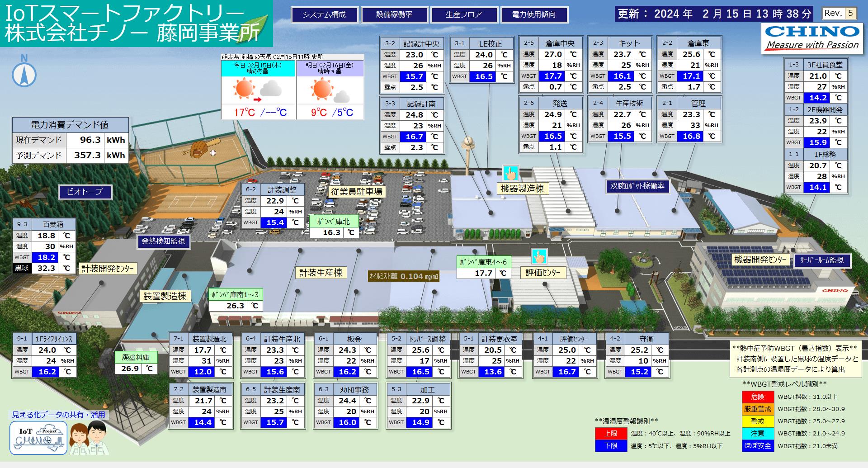Click the 従業員駐車場 label

356,191
